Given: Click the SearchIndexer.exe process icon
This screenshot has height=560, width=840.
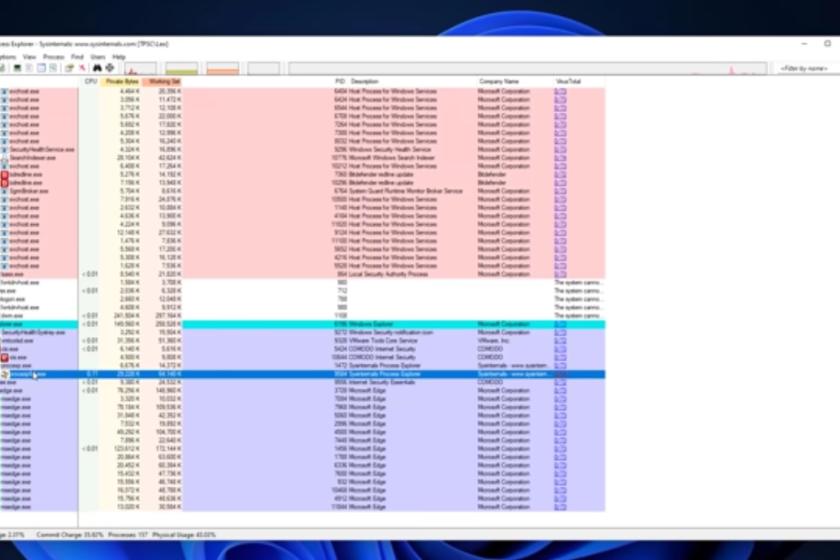Looking at the screenshot, I should click(x=4, y=158).
